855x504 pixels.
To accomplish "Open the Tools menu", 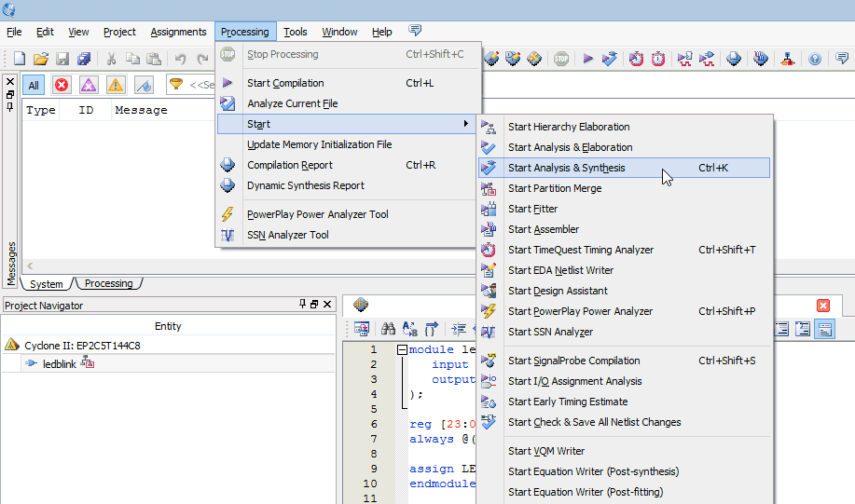I will coord(295,32).
